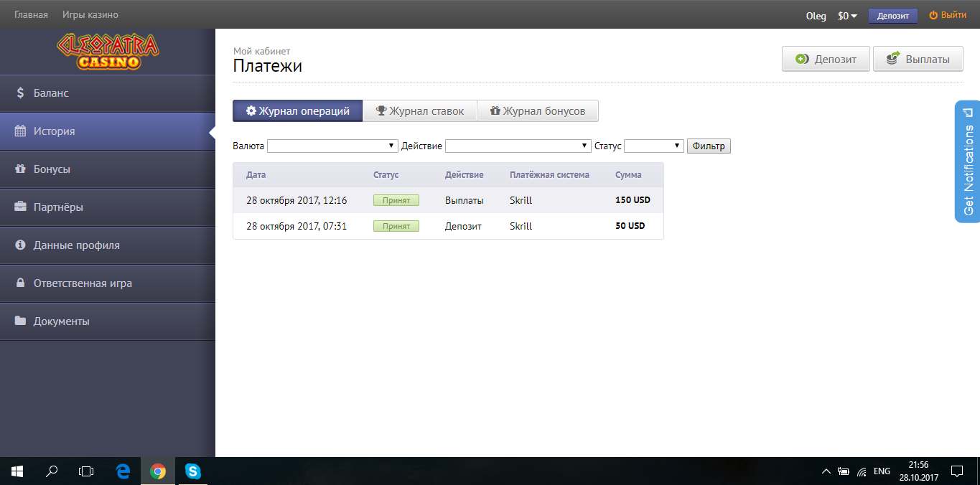Go to Главная in the top navigation
Screen dimensions: 980x485
click(32, 14)
